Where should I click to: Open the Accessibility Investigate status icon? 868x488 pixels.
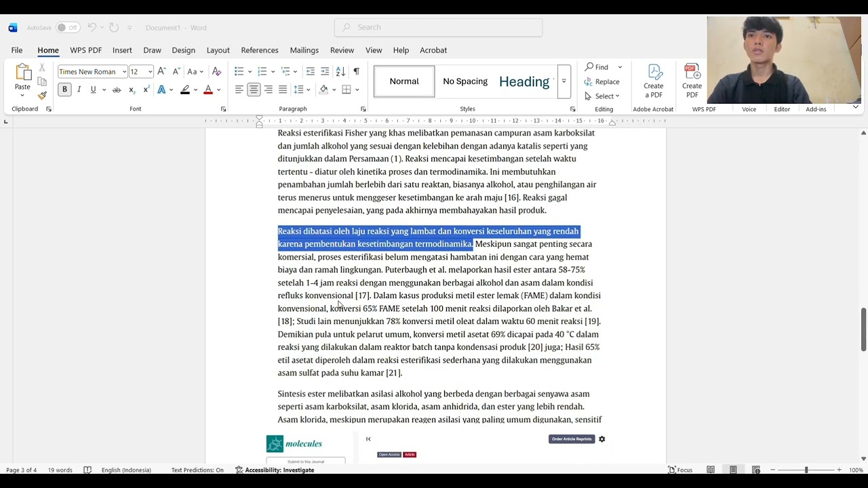[275, 470]
